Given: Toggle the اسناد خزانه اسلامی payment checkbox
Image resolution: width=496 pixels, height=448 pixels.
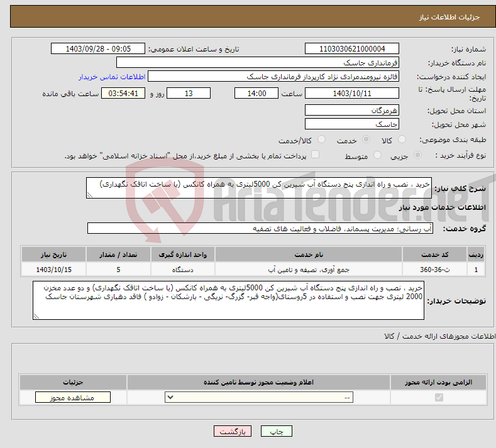Looking at the screenshot, I should [x=315, y=155].
